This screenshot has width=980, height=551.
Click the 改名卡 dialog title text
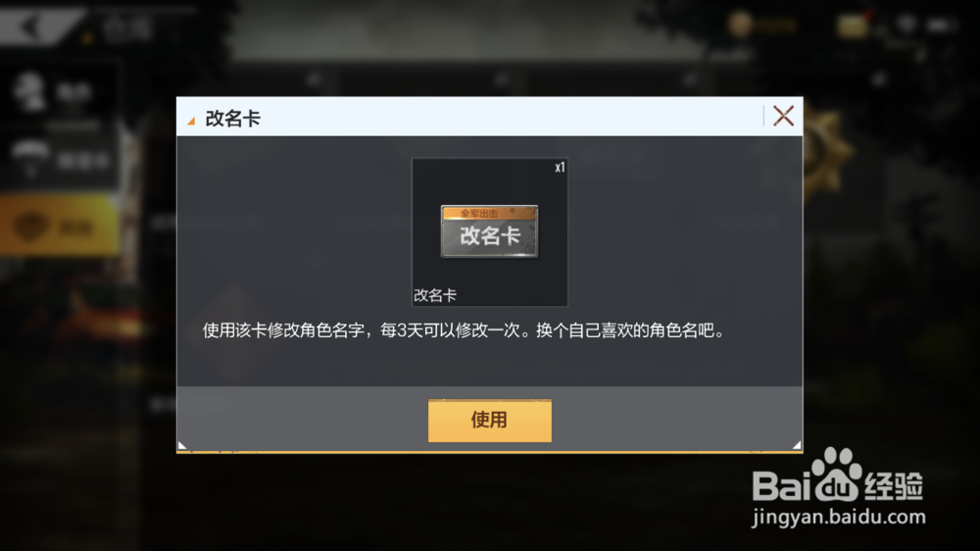click(232, 119)
